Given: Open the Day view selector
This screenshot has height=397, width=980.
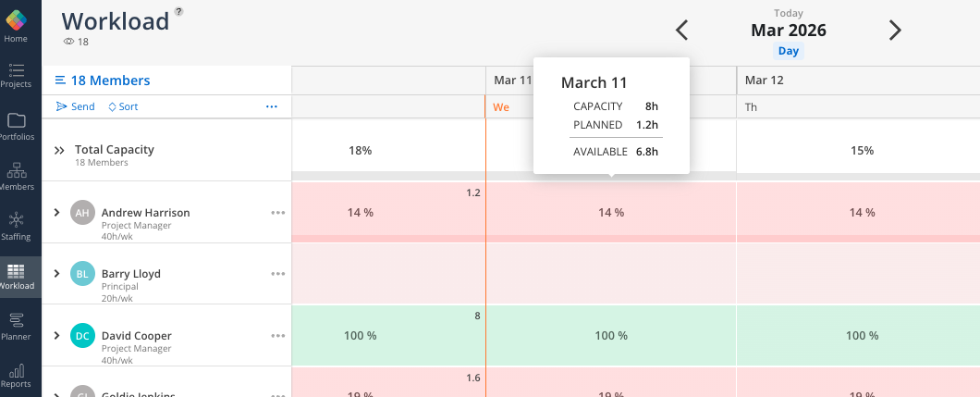Looking at the screenshot, I should point(789,52).
